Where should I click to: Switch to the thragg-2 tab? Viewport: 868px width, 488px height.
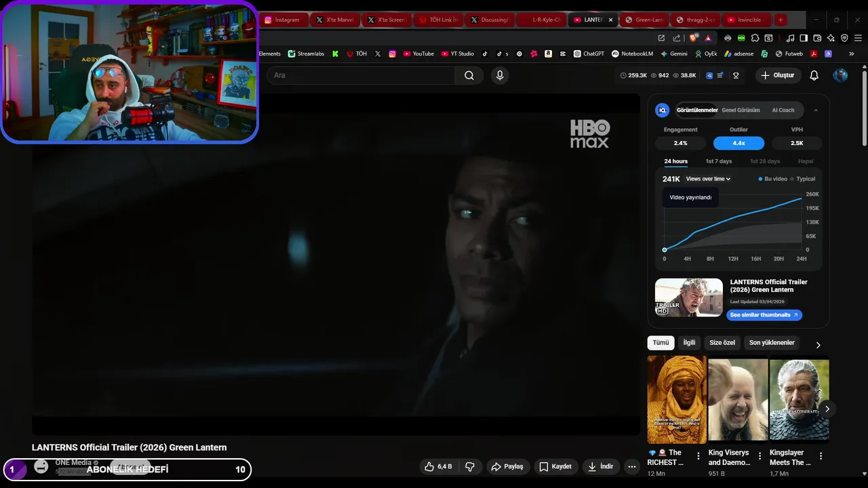coord(696,20)
